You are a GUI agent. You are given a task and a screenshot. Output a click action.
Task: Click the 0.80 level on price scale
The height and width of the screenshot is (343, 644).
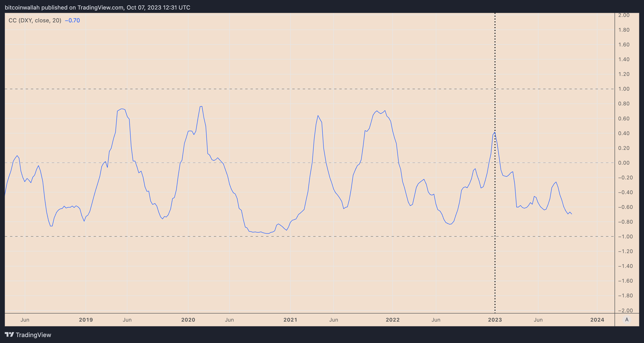(x=624, y=103)
